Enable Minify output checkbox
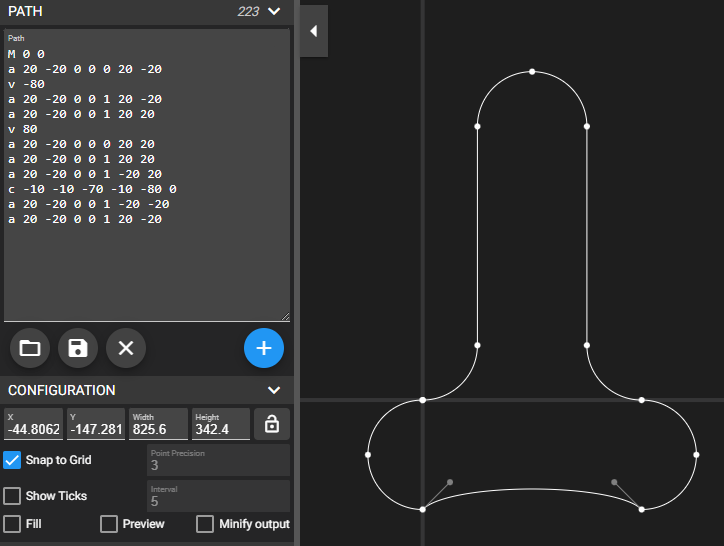 pyautogui.click(x=205, y=524)
